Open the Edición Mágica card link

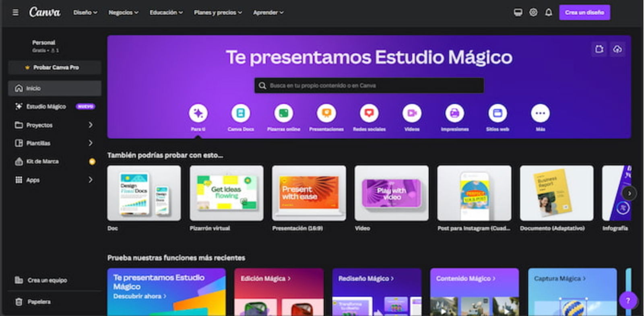pyautogui.click(x=266, y=279)
